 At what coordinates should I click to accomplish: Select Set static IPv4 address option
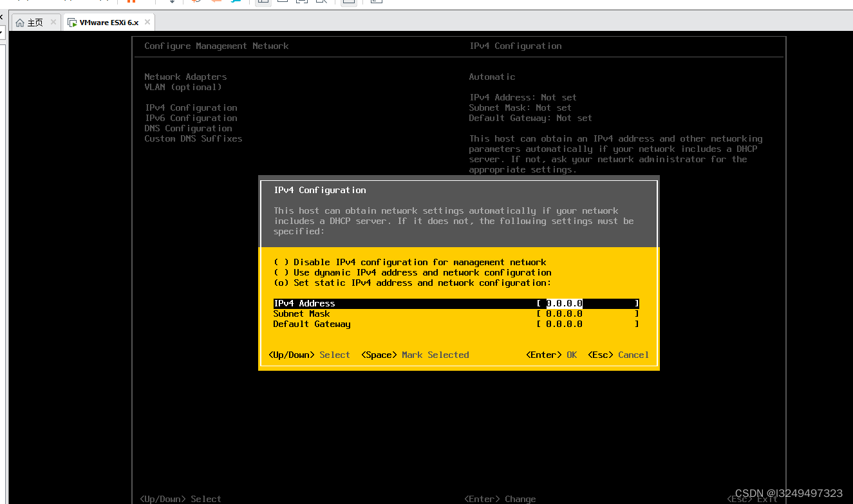[x=412, y=283]
